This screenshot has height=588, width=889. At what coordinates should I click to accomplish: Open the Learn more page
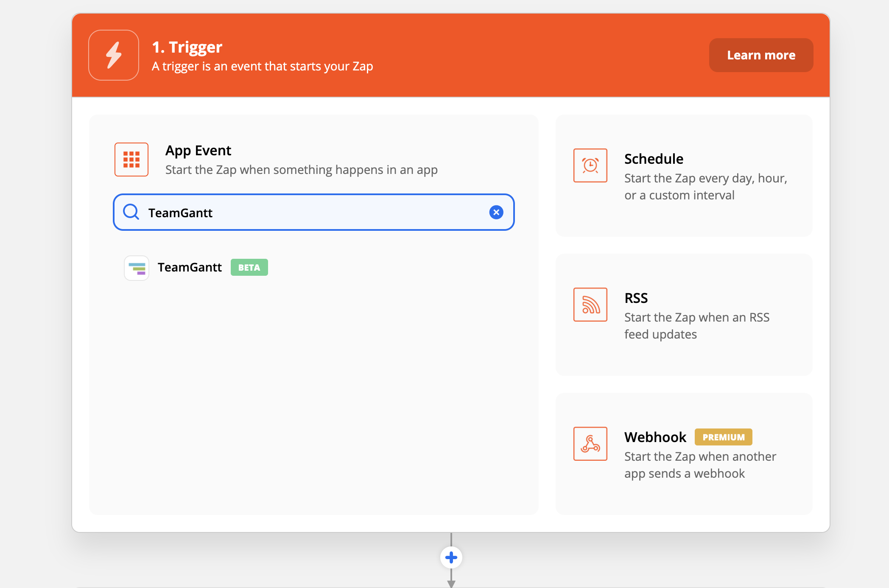click(761, 55)
